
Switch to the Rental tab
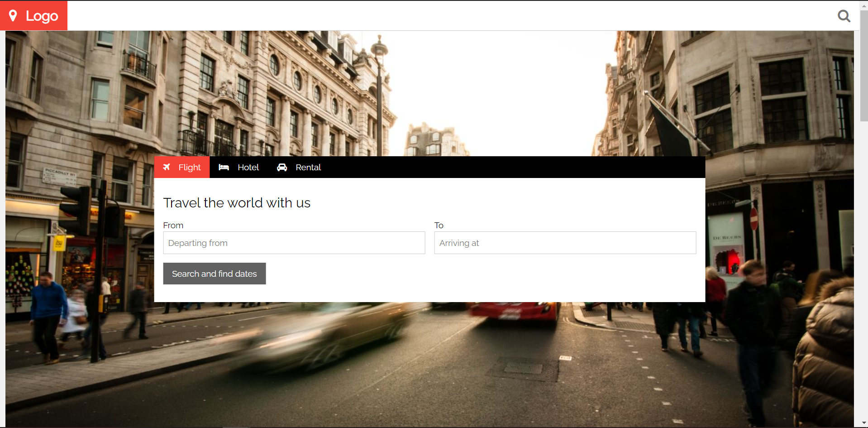click(308, 168)
